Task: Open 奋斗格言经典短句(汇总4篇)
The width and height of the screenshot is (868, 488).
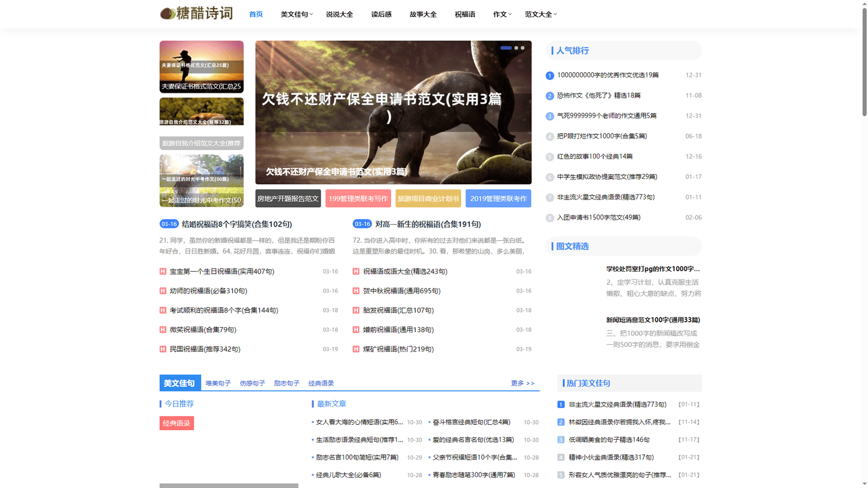Action: click(x=471, y=422)
